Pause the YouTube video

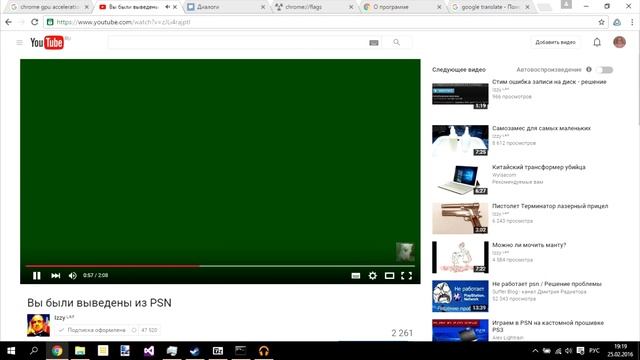coord(37,276)
